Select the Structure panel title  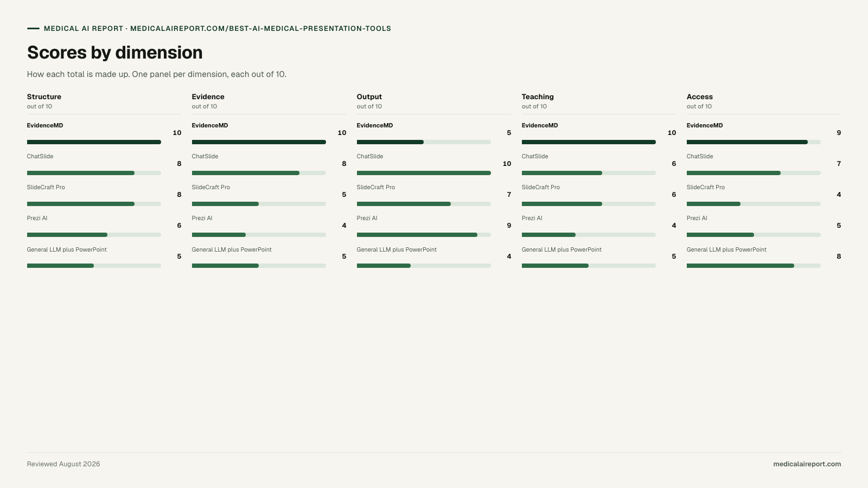click(44, 97)
